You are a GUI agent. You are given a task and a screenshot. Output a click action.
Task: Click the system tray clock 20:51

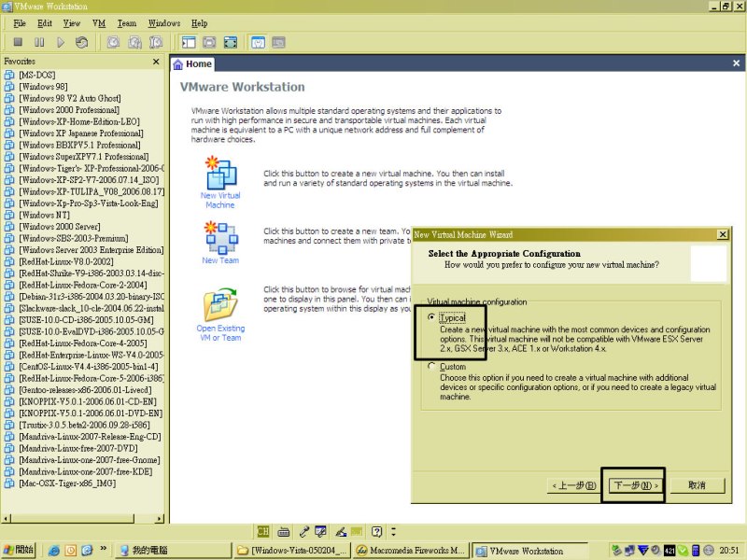pos(729,551)
